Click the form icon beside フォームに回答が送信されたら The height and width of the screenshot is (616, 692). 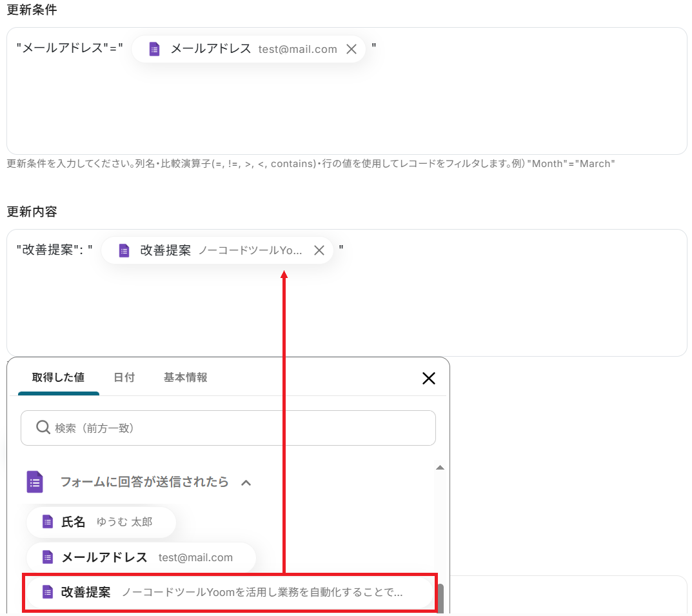[35, 482]
